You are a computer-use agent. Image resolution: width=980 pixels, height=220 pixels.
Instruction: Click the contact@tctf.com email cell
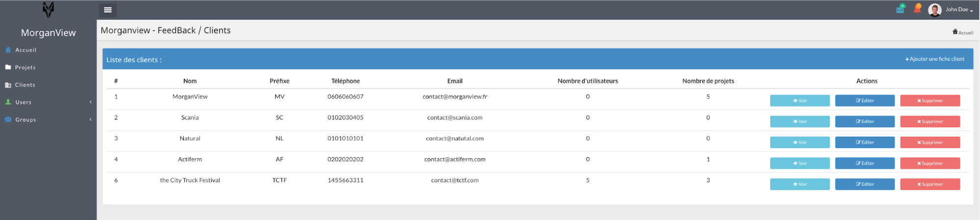coord(454,180)
